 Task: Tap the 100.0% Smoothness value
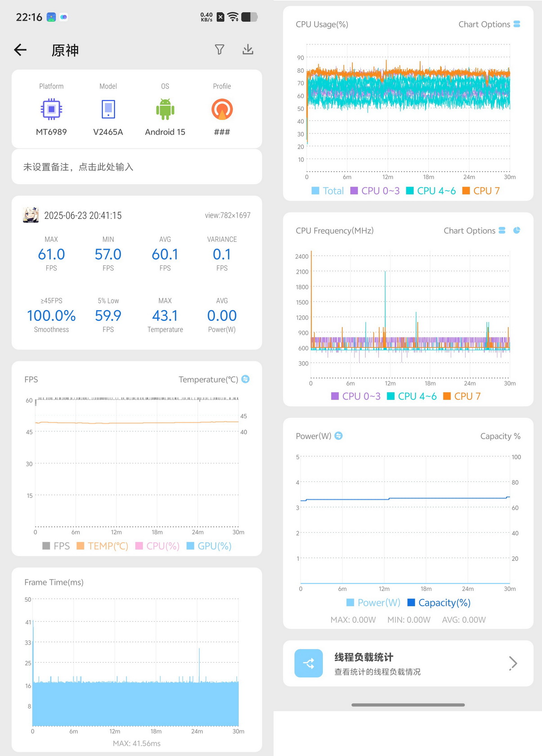51,316
